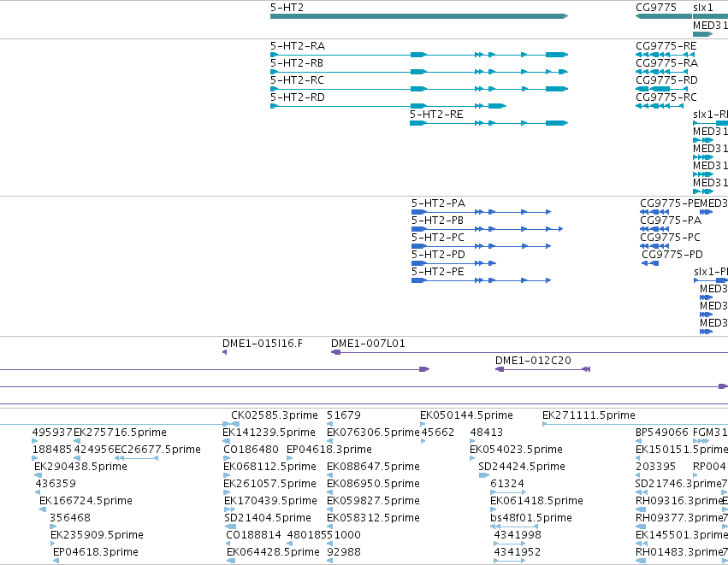Select transcript label 5-HT2-RD
The height and width of the screenshot is (565, 728).
pyautogui.click(x=298, y=97)
